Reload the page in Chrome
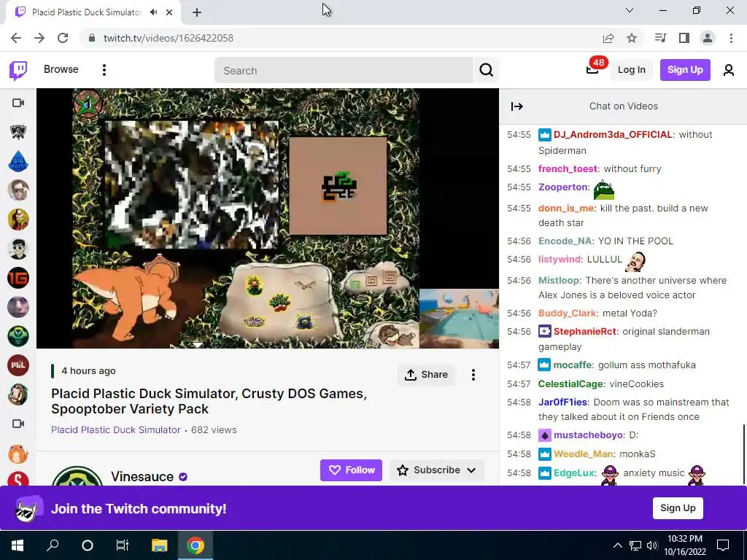747x560 pixels. [63, 38]
